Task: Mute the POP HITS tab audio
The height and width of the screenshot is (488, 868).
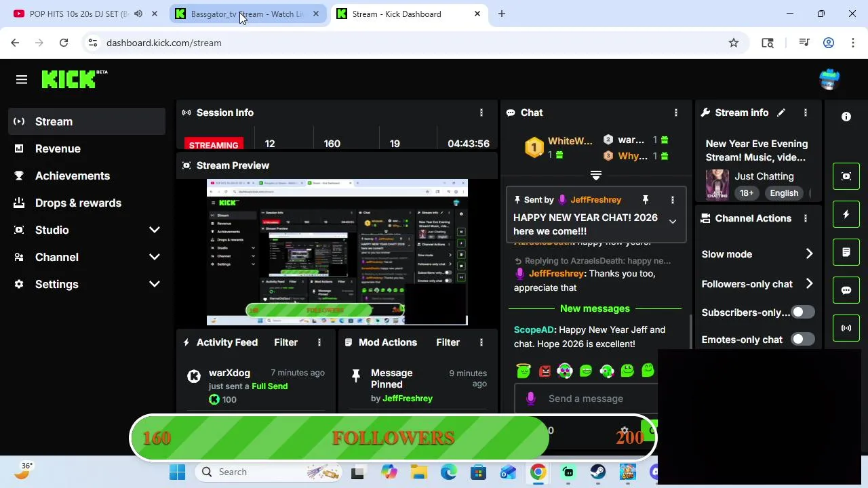Action: coord(138,14)
